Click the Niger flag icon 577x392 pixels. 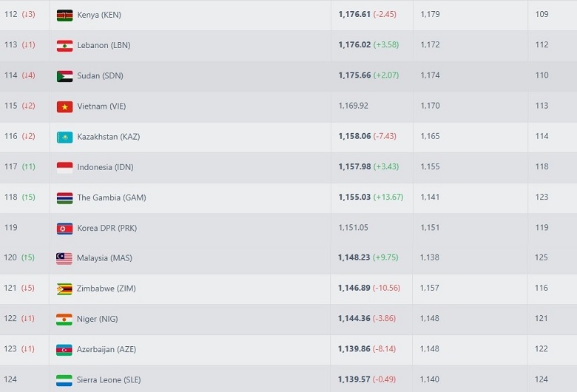pos(64,319)
